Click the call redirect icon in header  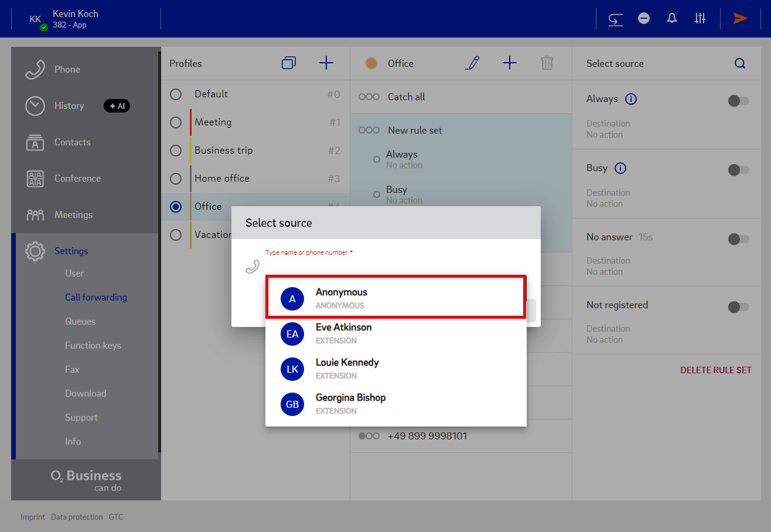tap(615, 19)
